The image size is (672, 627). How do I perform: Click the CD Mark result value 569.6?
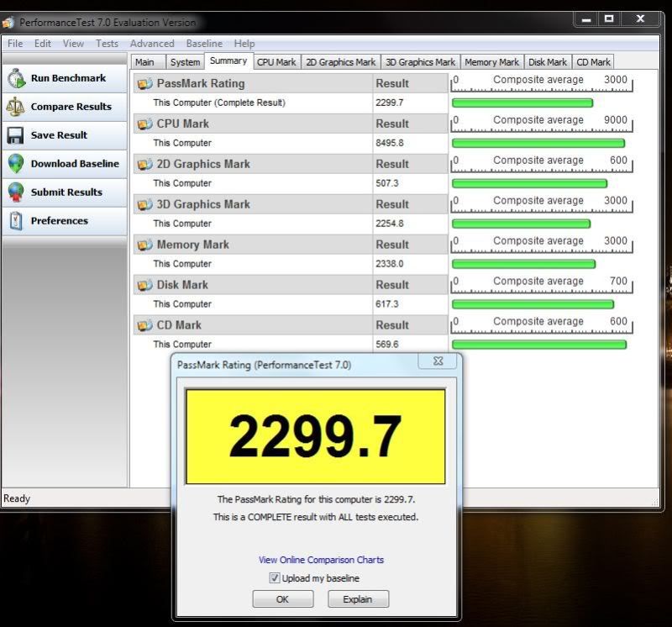(x=387, y=345)
